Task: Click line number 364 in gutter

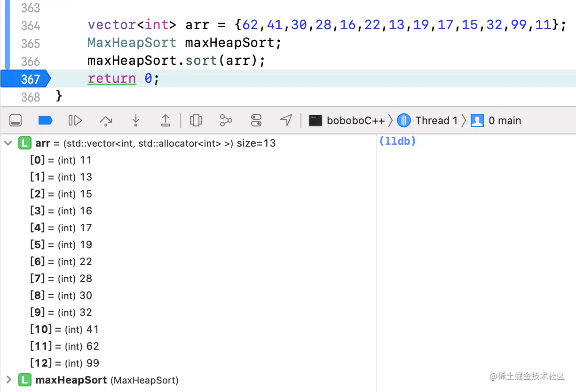Action: point(31,25)
